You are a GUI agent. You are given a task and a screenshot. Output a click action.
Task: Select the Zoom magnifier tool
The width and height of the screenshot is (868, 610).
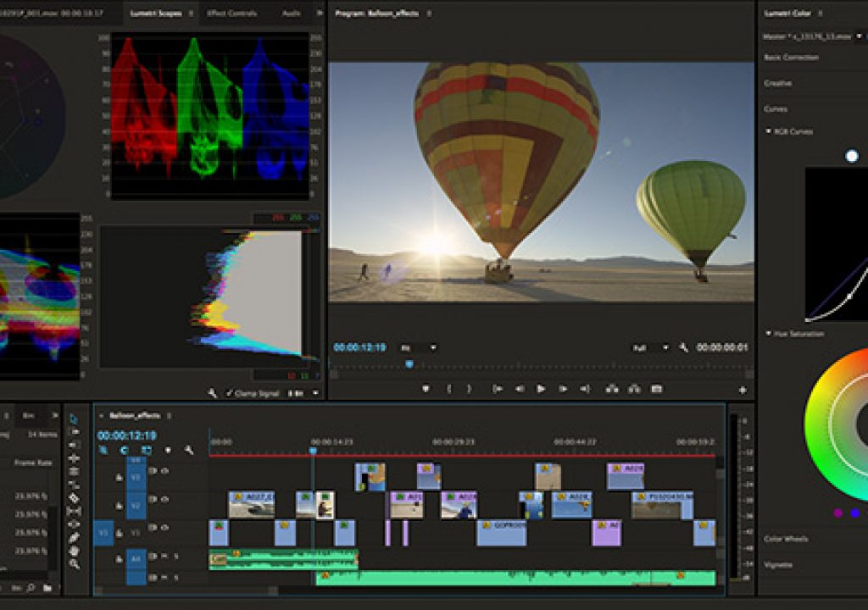[x=75, y=564]
